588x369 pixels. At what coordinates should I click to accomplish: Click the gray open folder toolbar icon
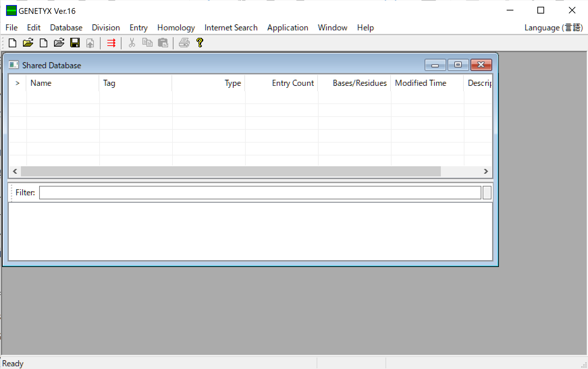click(59, 43)
